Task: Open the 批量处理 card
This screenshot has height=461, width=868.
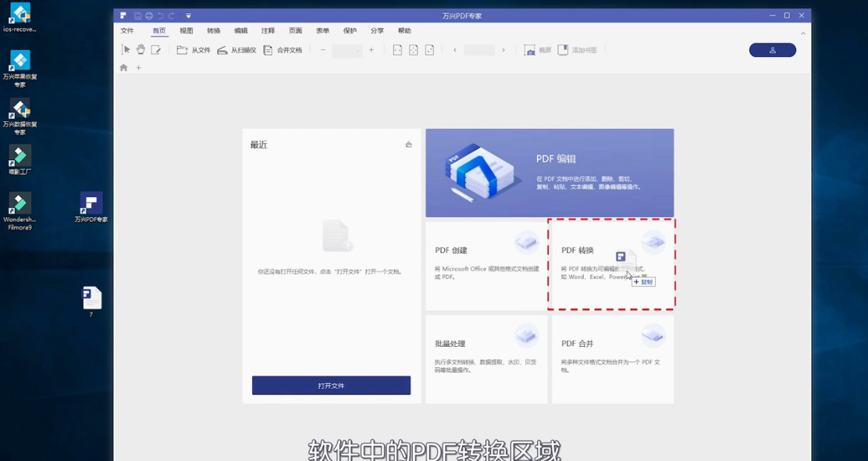Action: point(486,359)
